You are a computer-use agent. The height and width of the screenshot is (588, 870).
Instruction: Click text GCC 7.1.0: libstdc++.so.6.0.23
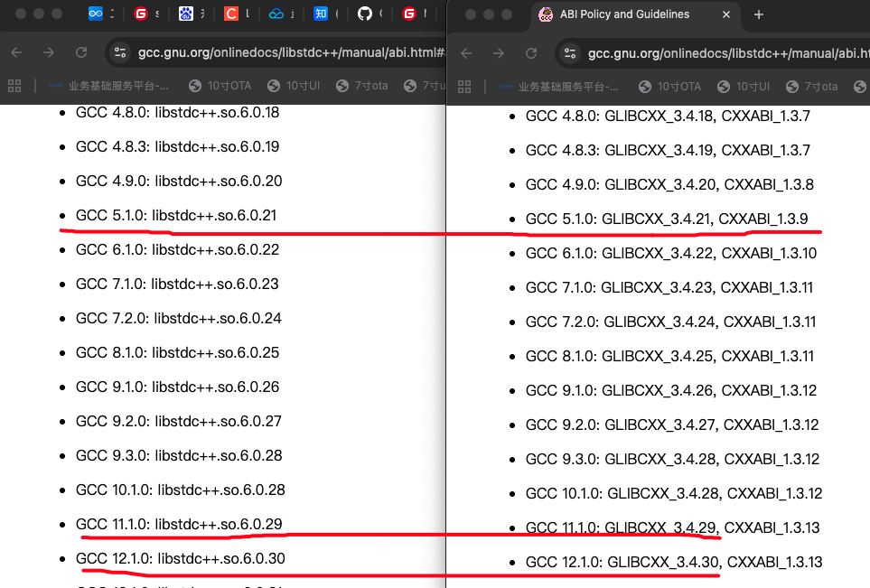[x=178, y=285]
